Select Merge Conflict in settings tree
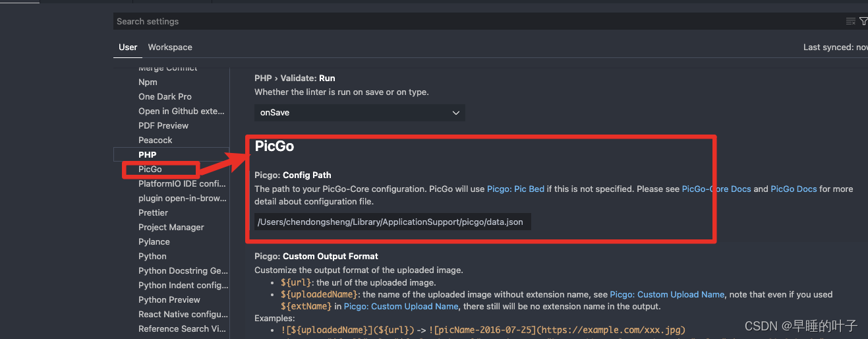The width and height of the screenshot is (868, 339). (x=167, y=69)
